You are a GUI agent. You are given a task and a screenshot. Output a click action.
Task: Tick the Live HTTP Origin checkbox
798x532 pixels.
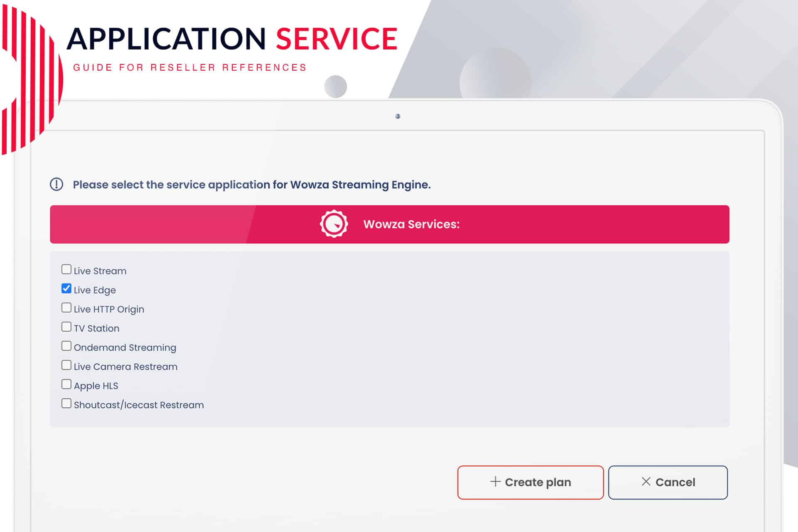click(66, 308)
